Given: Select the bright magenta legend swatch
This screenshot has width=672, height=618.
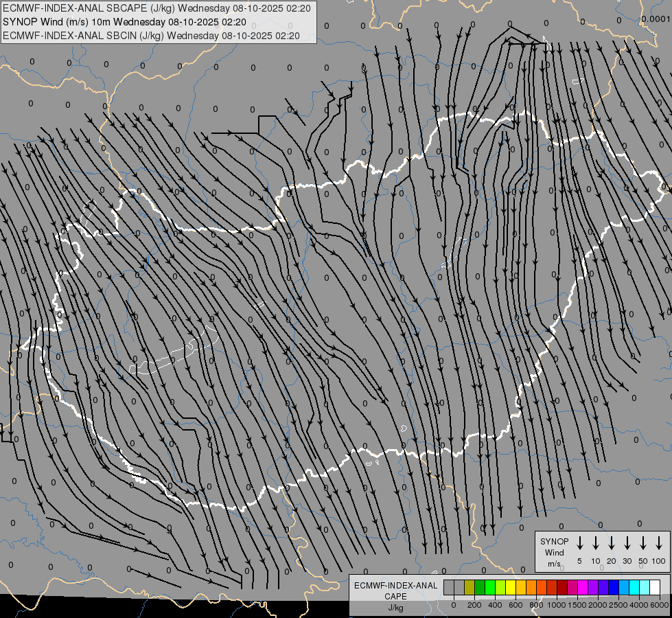Looking at the screenshot, I should click(583, 587).
